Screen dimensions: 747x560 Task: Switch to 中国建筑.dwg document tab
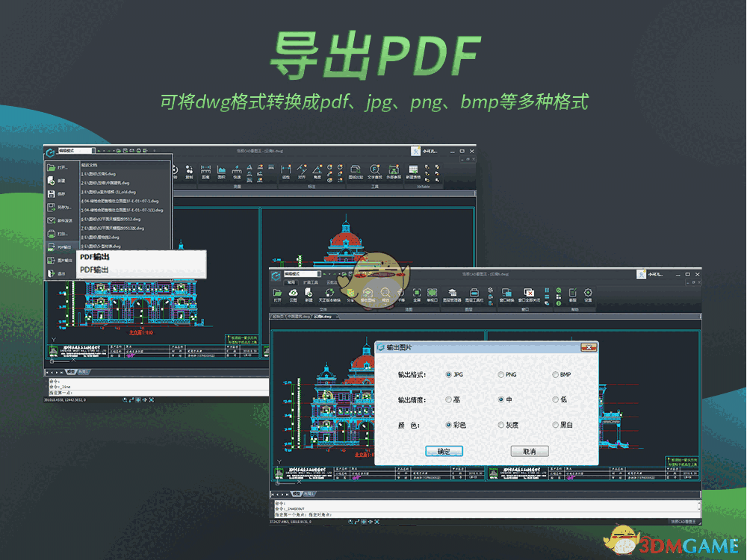click(299, 316)
